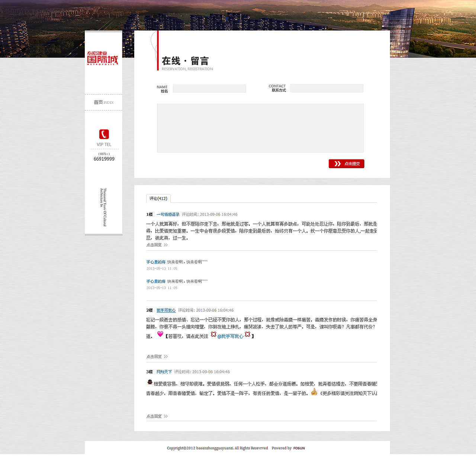Click the arrows beside 点击回复 under comment two
This screenshot has width=476, height=476.
165,356
